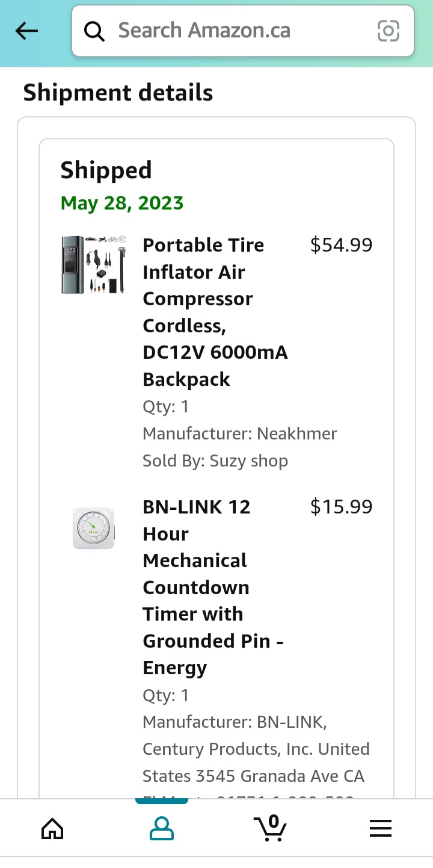433x868 pixels.
Task: Select the Shipment details page title
Action: pos(118,93)
